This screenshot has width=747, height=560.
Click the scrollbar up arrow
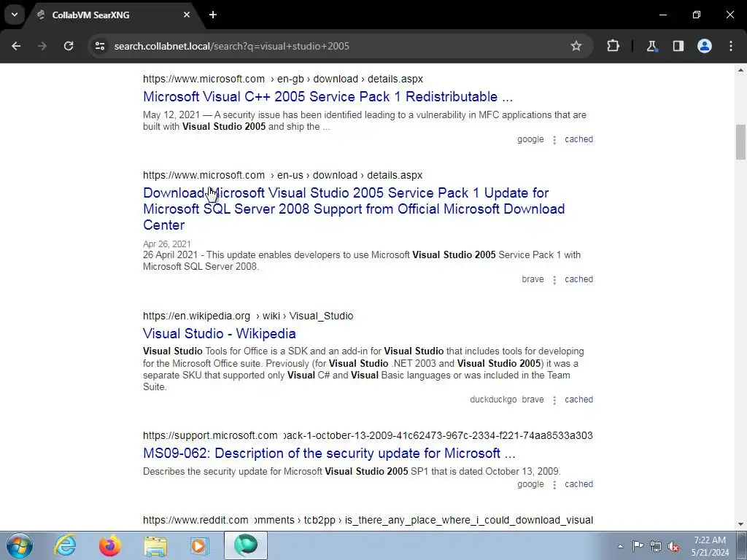click(740, 71)
